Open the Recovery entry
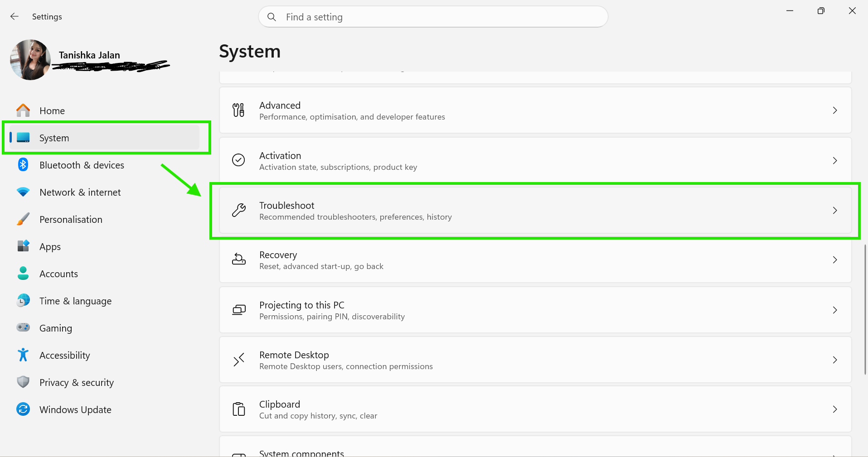The image size is (868, 457). click(535, 260)
